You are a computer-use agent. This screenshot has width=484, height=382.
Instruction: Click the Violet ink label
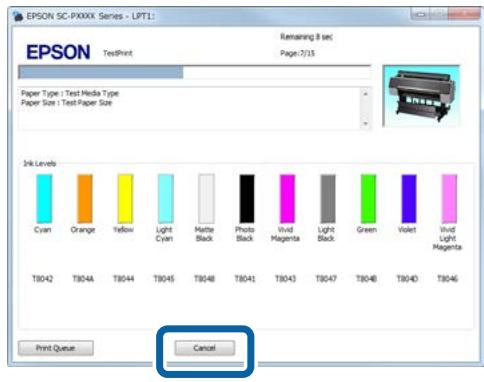coord(407,230)
